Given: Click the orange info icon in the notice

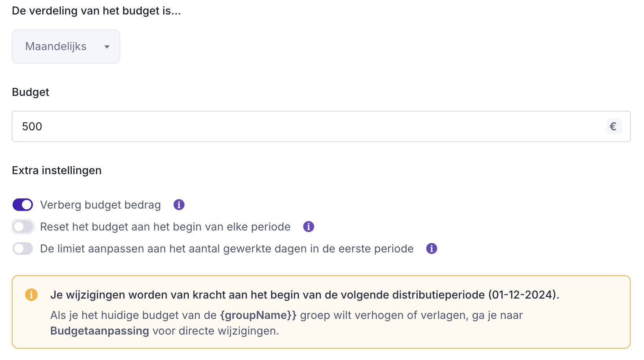Looking at the screenshot, I should coord(31,295).
